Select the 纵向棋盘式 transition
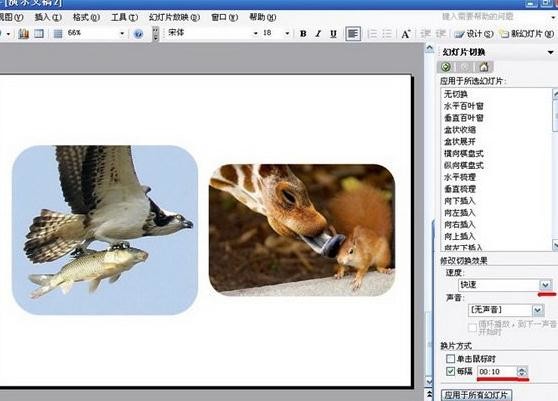 point(464,165)
